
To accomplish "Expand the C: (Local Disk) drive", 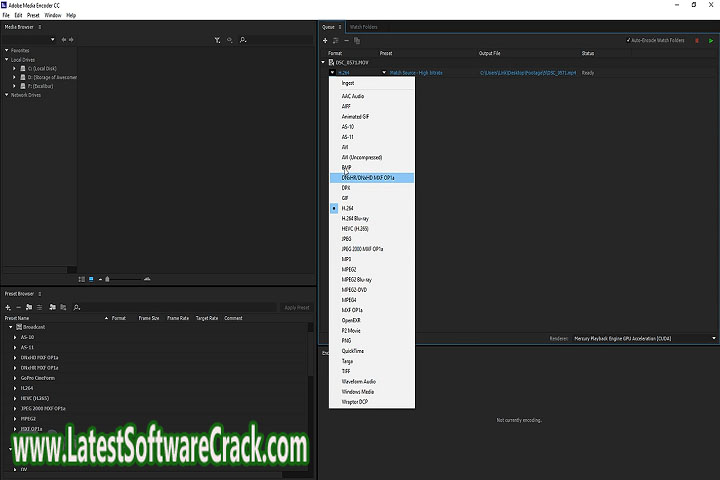I will (14, 68).
